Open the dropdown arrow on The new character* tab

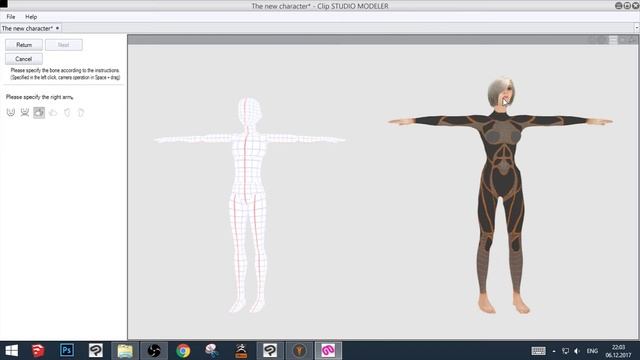[58, 28]
